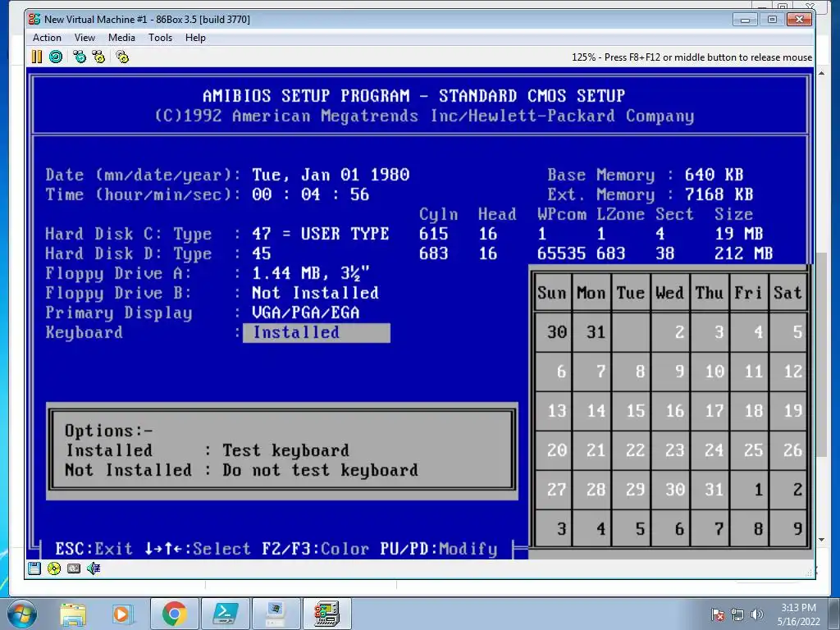
Task: Click the floppy disk status bar icon
Action: coord(34,568)
